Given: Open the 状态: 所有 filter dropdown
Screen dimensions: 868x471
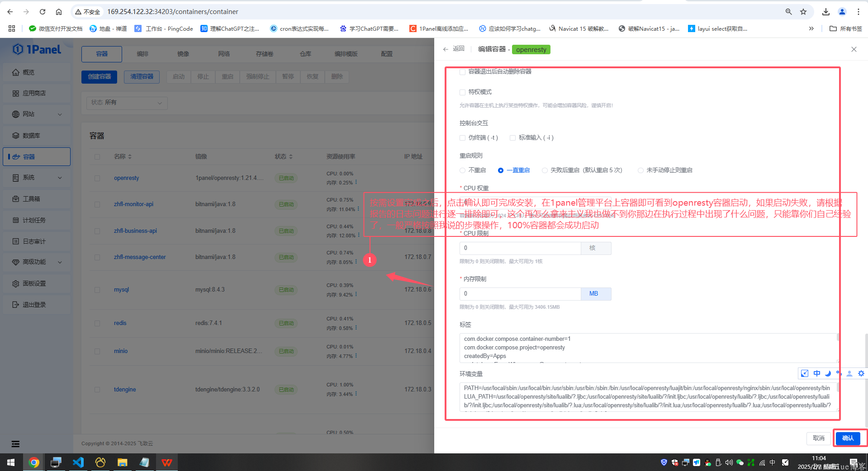Looking at the screenshot, I should [127, 103].
